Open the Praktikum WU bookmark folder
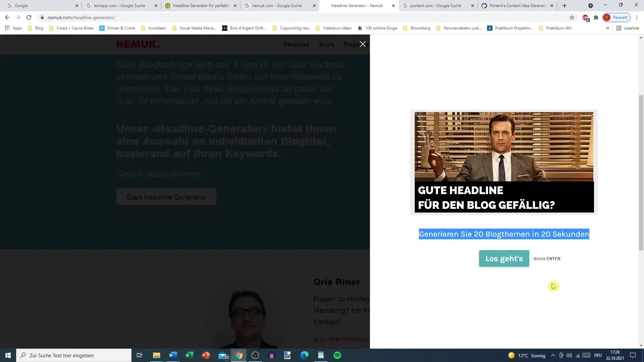The width and height of the screenshot is (644, 362). [555, 28]
